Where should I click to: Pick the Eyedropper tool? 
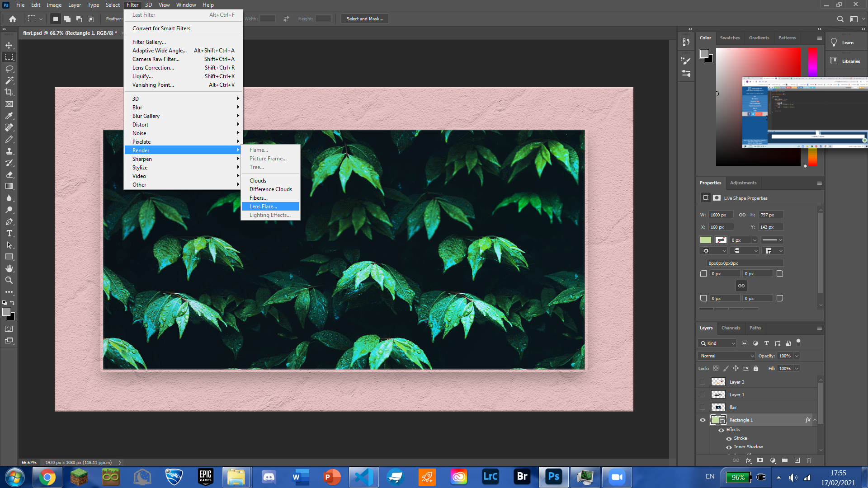[9, 116]
